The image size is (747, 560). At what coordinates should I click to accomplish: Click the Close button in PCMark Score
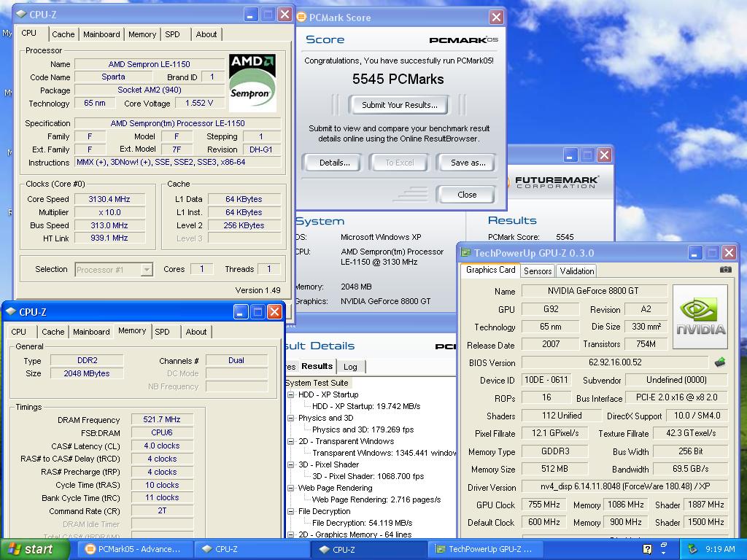tap(467, 195)
